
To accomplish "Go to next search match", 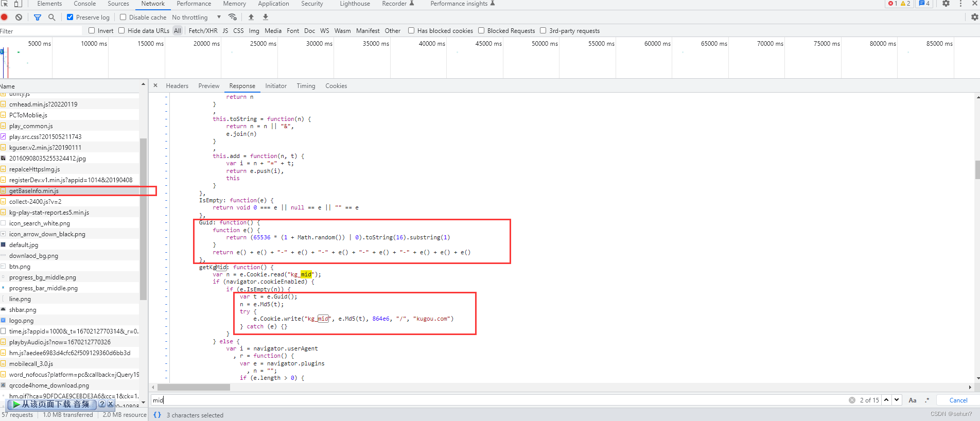I will (x=897, y=400).
